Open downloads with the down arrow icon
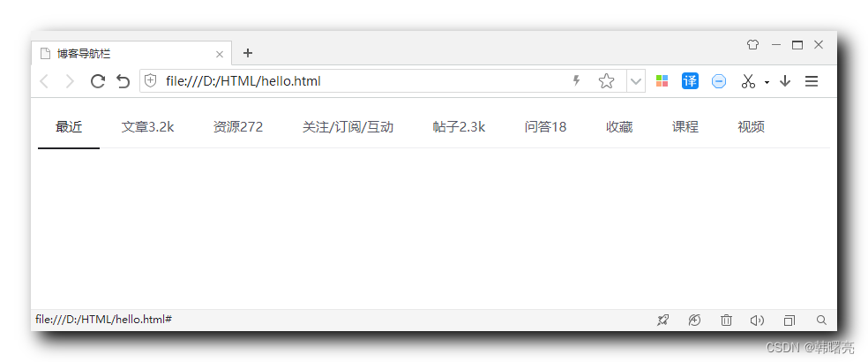 (x=784, y=81)
